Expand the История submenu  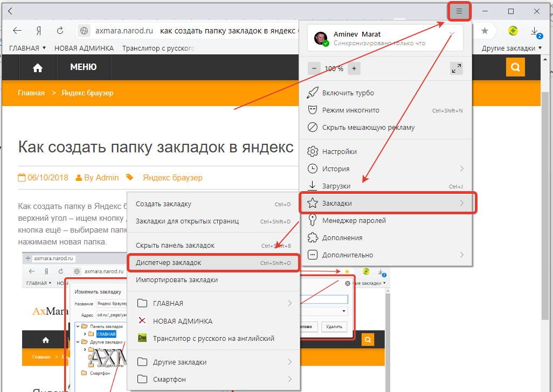point(385,169)
